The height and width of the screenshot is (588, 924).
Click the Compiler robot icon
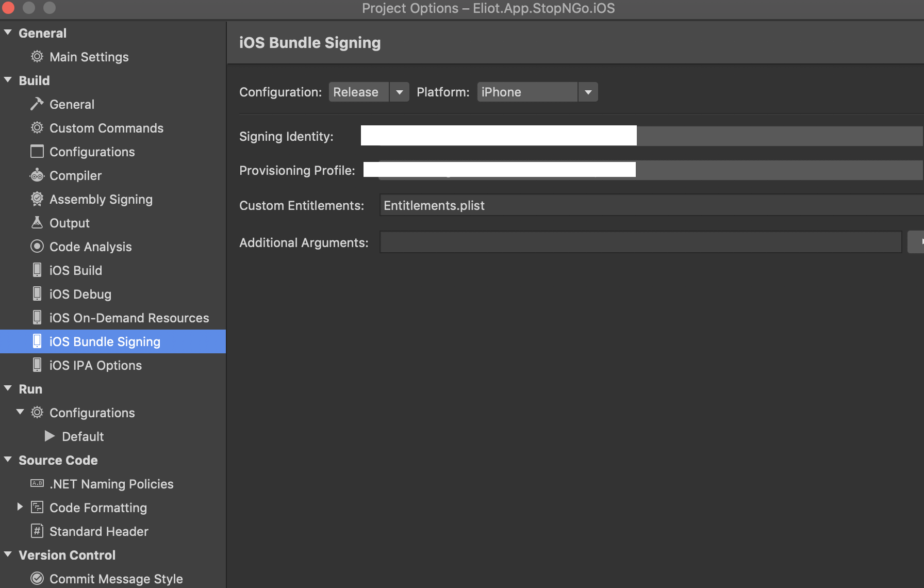(x=37, y=175)
